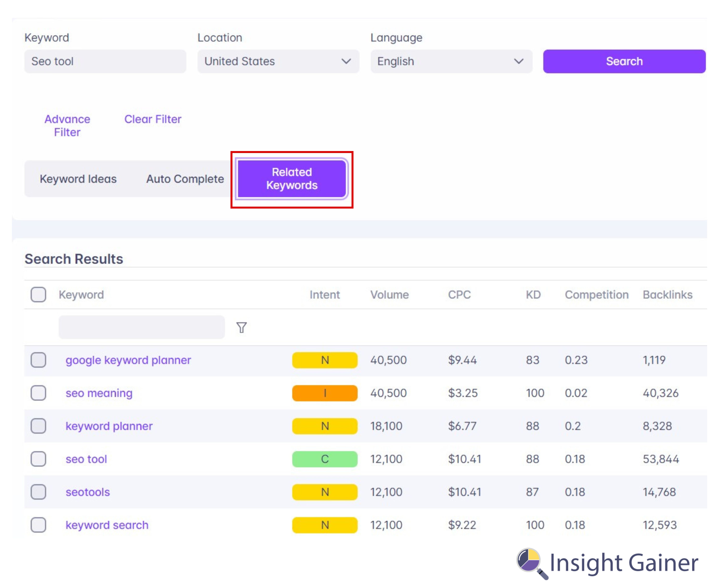The width and height of the screenshot is (719, 588).
Task: Open the google keyword planner keyword link
Action: click(x=128, y=360)
